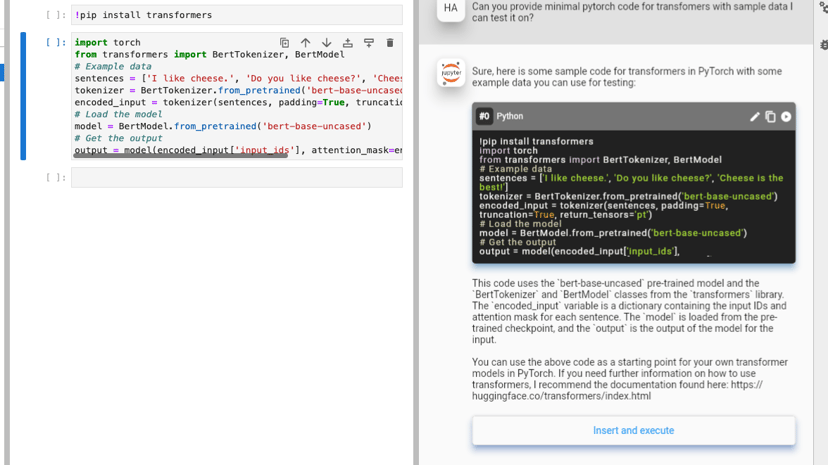Click the '# Get the output' comment in notebook cell

coord(118,138)
